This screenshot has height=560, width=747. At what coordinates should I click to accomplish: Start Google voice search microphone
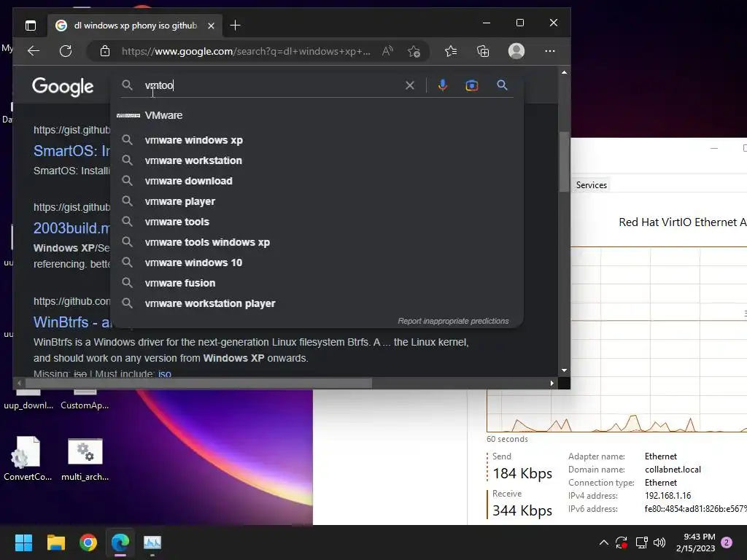click(x=443, y=85)
